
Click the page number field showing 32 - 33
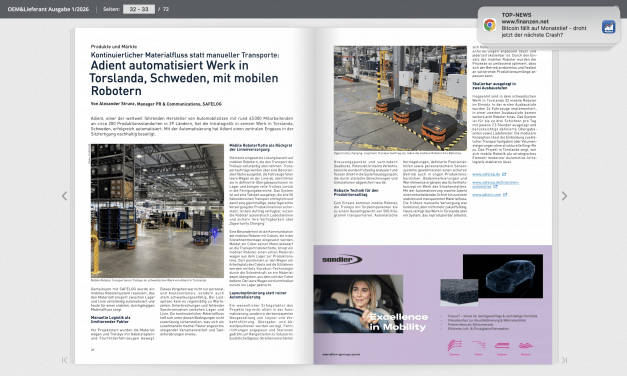click(x=139, y=9)
